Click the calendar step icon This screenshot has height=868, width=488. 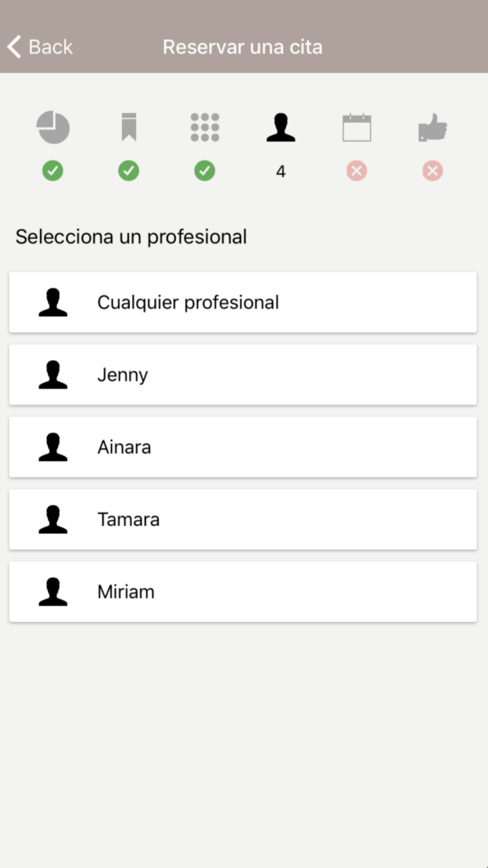point(357,127)
